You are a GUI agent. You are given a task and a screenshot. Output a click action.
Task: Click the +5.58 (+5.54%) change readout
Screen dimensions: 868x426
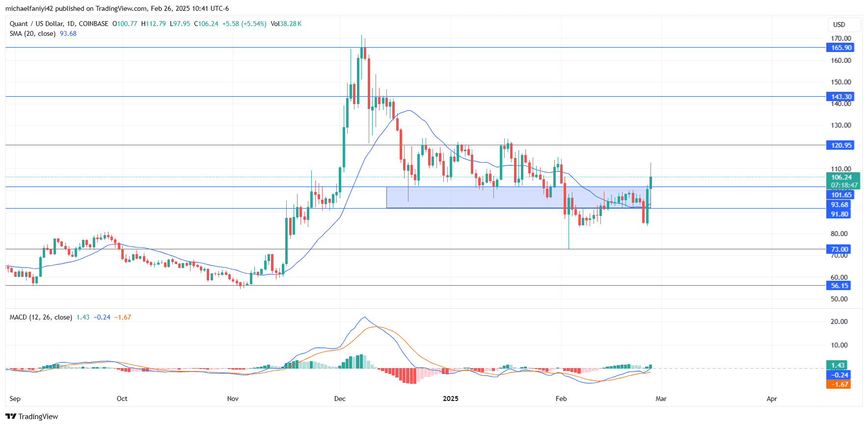[244, 24]
